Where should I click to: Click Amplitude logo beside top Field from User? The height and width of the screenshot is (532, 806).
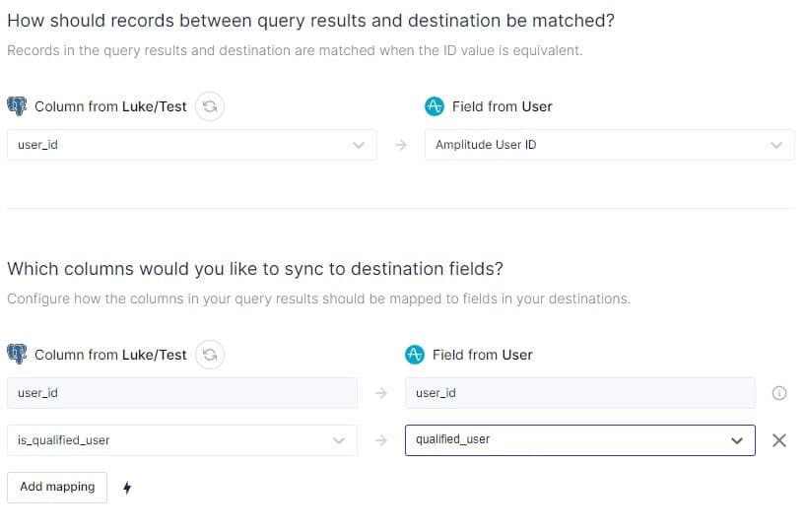point(435,106)
